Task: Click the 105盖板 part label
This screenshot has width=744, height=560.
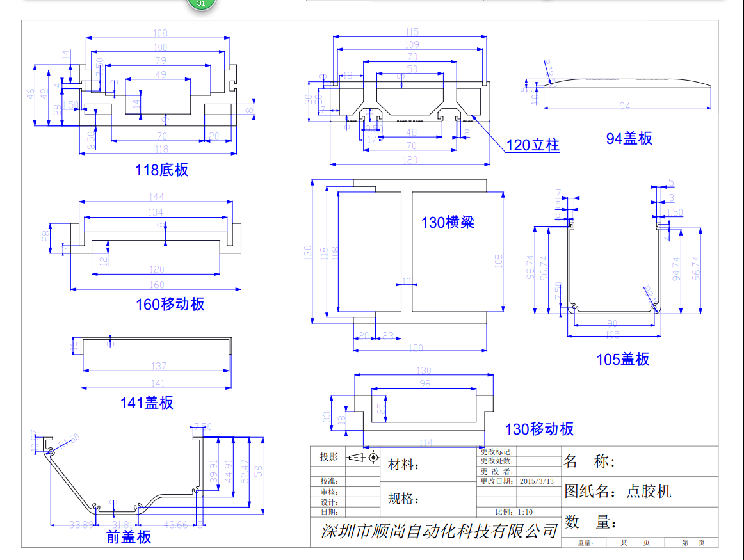Action: click(x=622, y=360)
